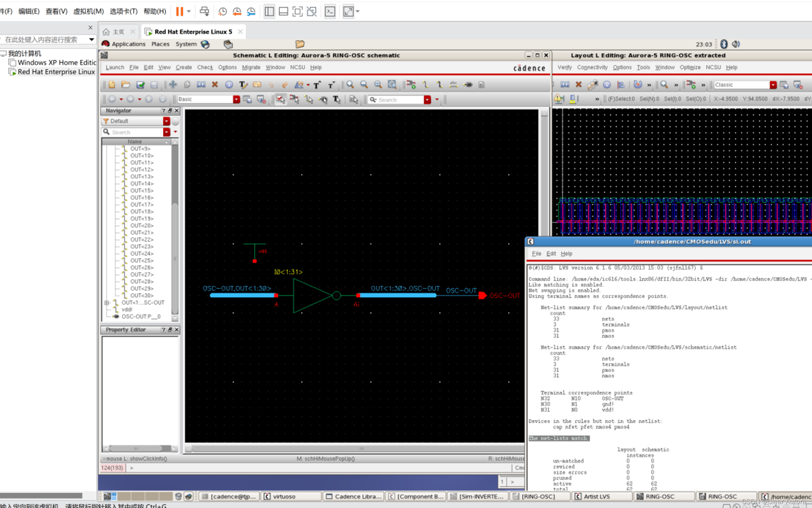Click the Create Wire Name icon

(453, 85)
